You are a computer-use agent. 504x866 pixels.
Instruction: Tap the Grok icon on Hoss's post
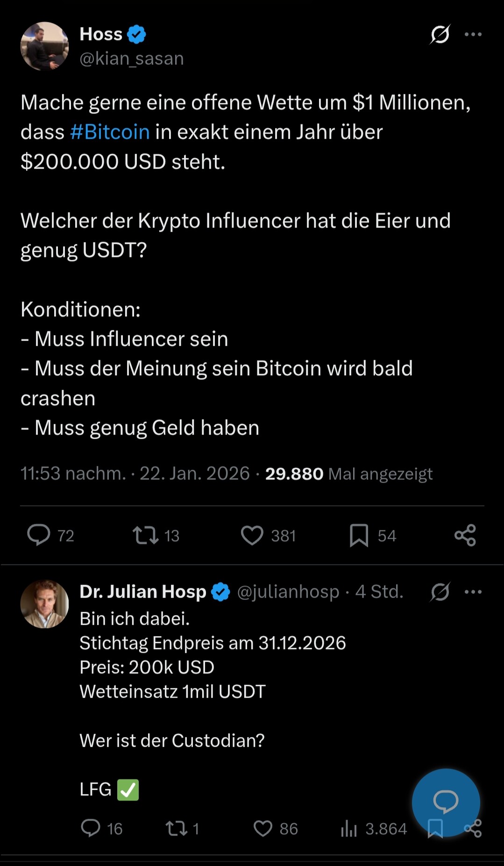click(440, 34)
